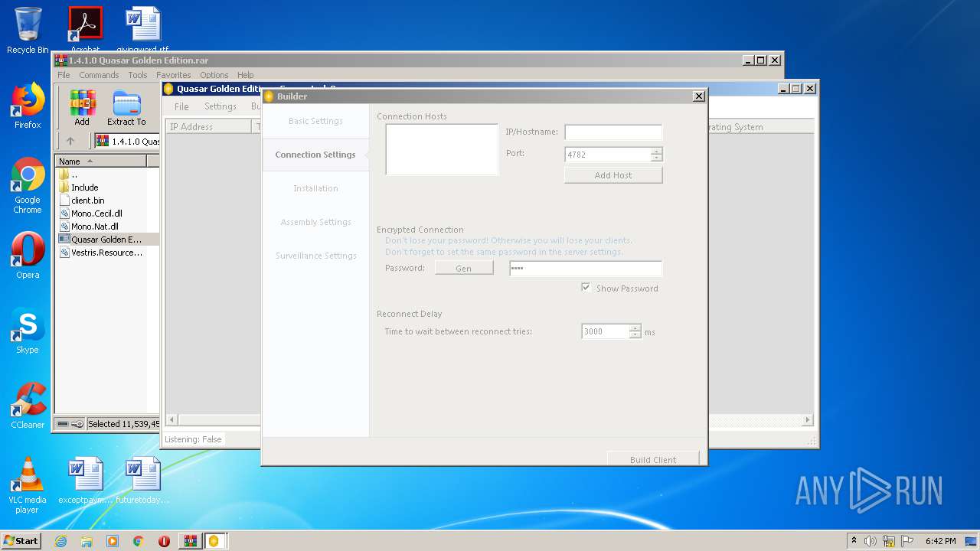Click Gen password button
The width and height of the screenshot is (980, 551).
point(464,269)
